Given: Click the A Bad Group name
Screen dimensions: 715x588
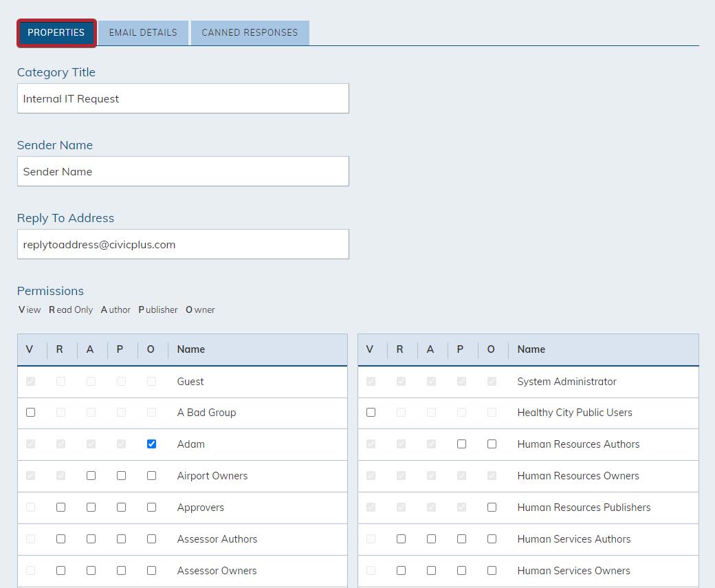Looking at the screenshot, I should tap(206, 413).
